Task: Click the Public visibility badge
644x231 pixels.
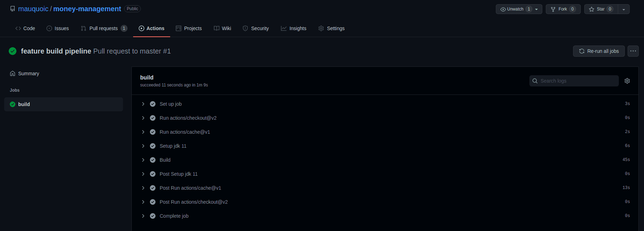Action: [x=132, y=9]
